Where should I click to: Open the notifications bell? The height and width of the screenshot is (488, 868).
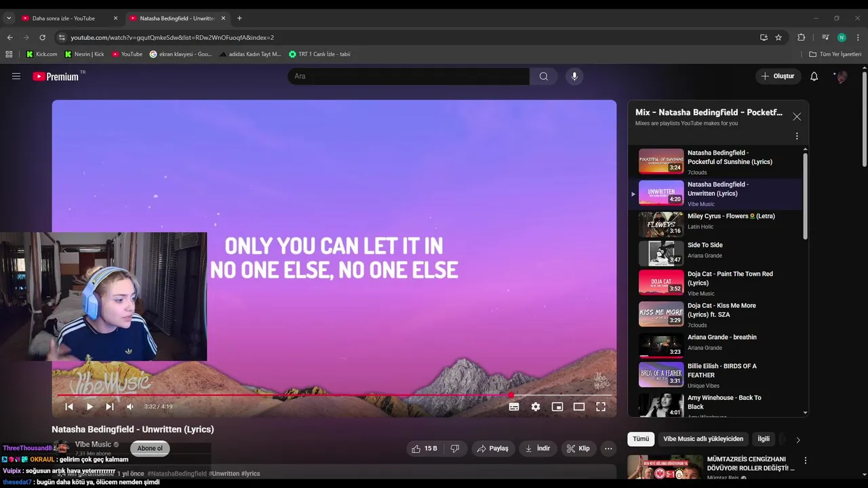(814, 77)
